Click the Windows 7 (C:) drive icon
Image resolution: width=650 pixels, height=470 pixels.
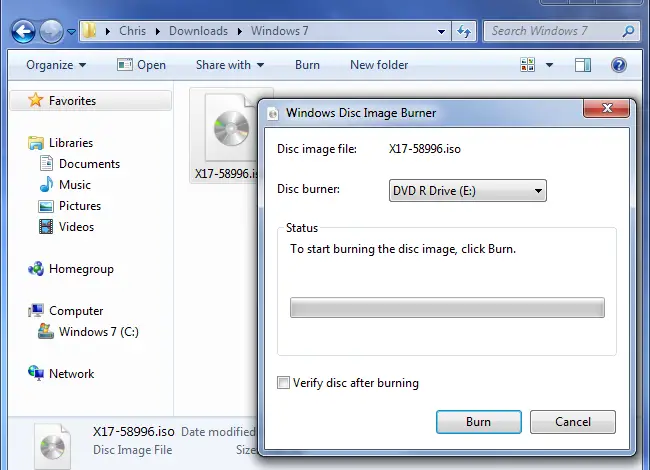coord(46,331)
